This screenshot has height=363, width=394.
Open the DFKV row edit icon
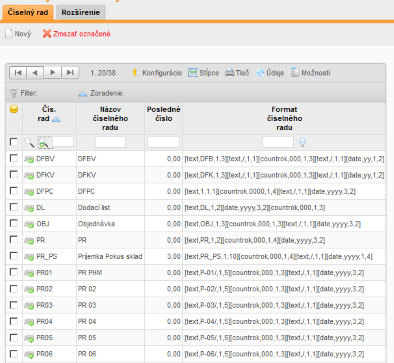tap(29, 176)
